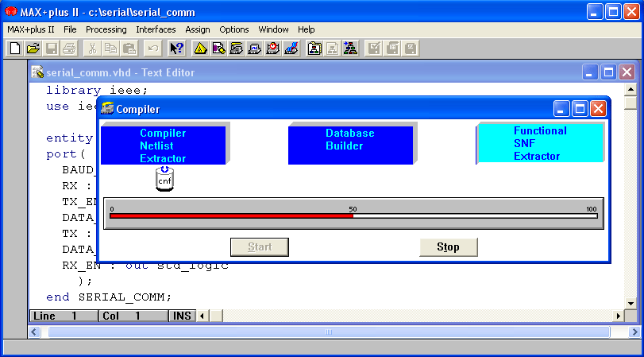The height and width of the screenshot is (357, 644).
Task: Open the Processing menu
Action: point(106,29)
